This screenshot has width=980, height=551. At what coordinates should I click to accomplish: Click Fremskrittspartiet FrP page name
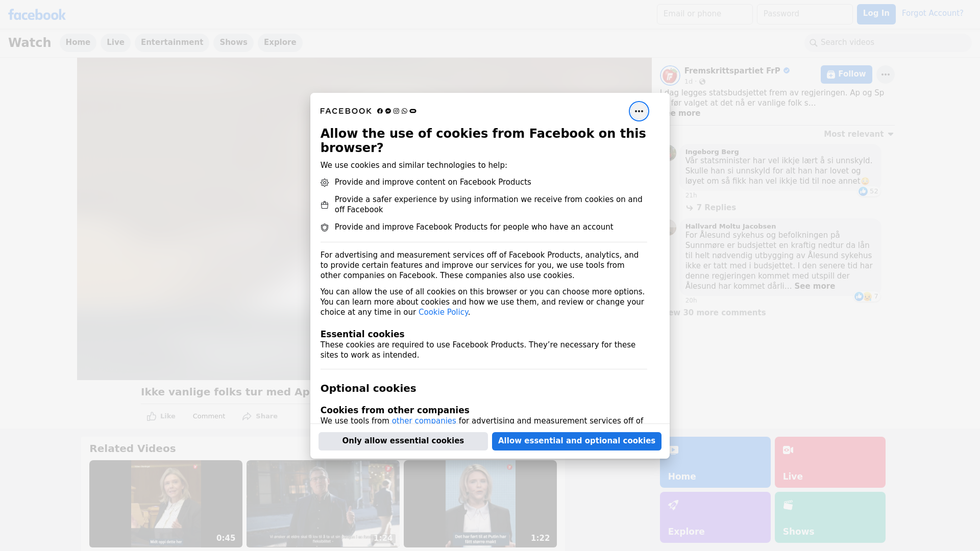pyautogui.click(x=732, y=71)
